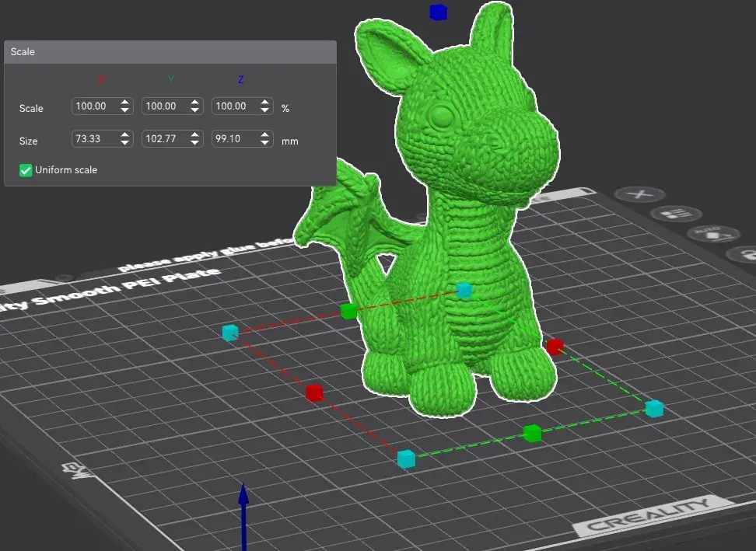Grab the dark blue Z scale handle above dragon

click(438, 12)
